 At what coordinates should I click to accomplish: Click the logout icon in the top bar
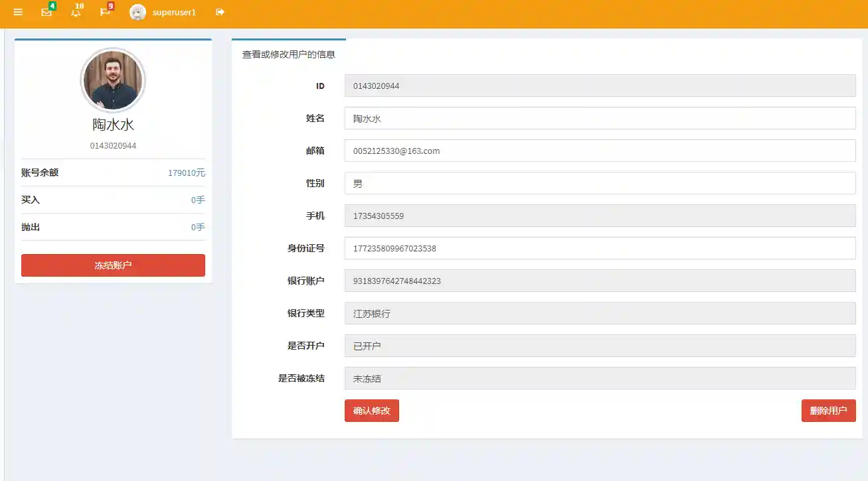click(x=219, y=11)
